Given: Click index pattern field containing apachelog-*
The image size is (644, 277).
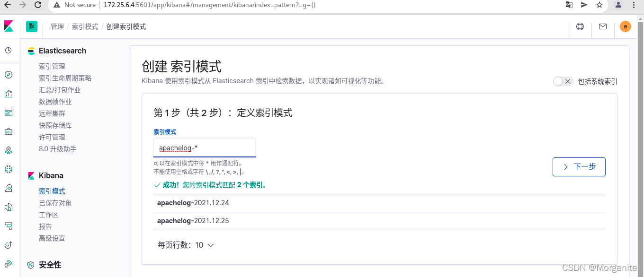Looking at the screenshot, I should (205, 148).
